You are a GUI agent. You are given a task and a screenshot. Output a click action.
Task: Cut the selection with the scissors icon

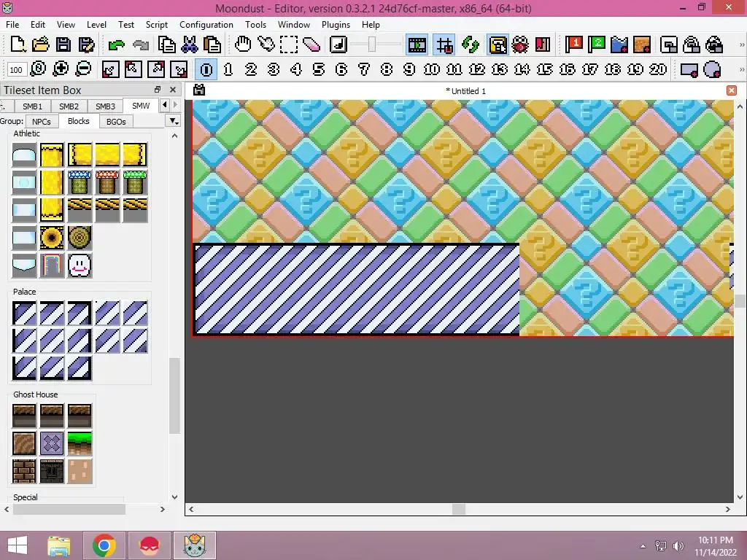[190, 44]
